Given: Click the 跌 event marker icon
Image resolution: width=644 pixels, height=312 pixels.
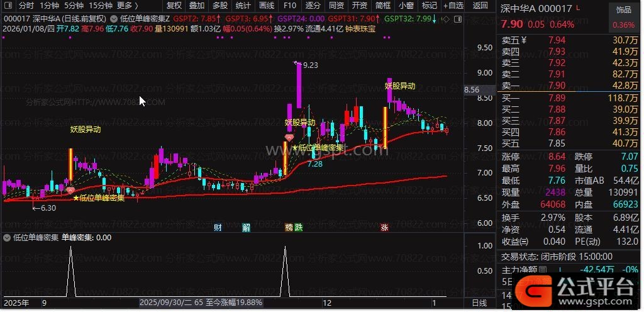Looking at the screenshot, I should pyautogui.click(x=298, y=227).
